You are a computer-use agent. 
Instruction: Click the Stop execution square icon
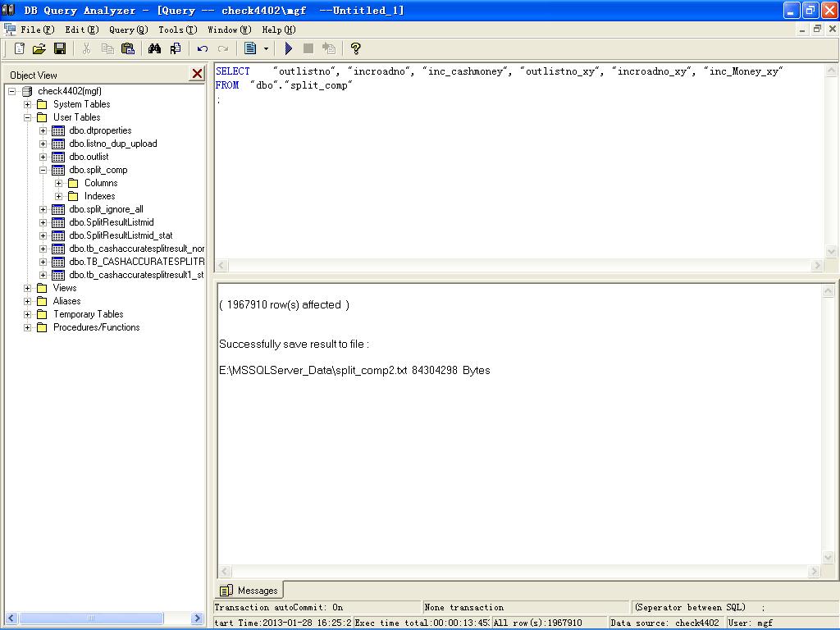tap(308, 48)
